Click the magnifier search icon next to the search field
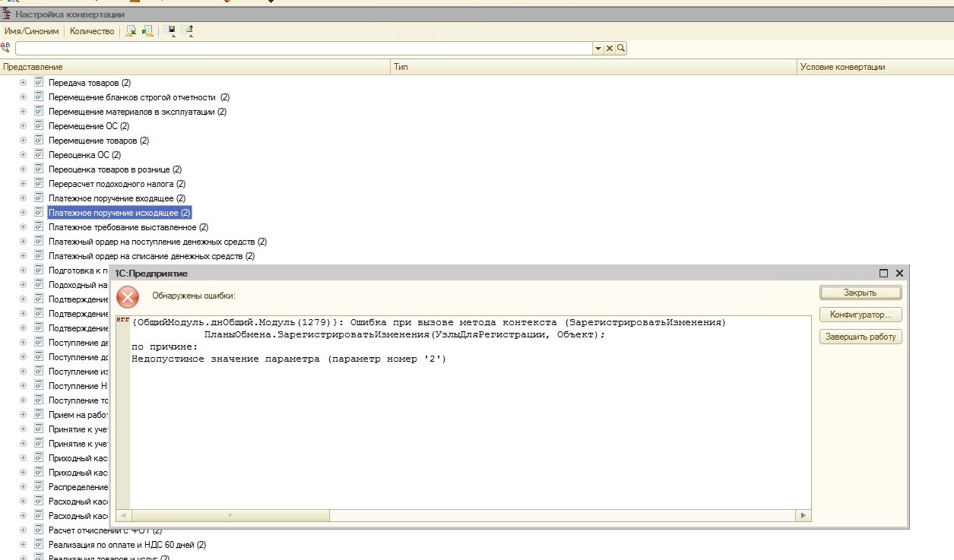954x560 pixels. (621, 49)
